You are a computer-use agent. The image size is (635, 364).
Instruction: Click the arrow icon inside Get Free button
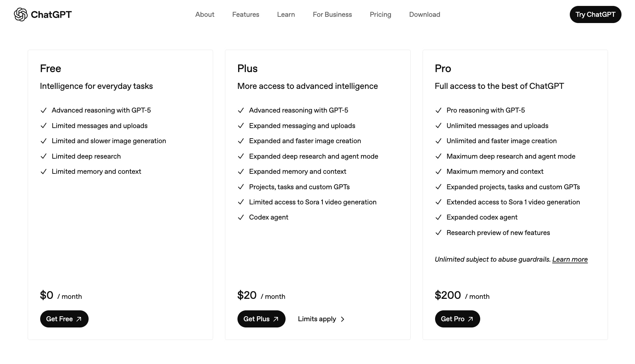[x=79, y=319]
